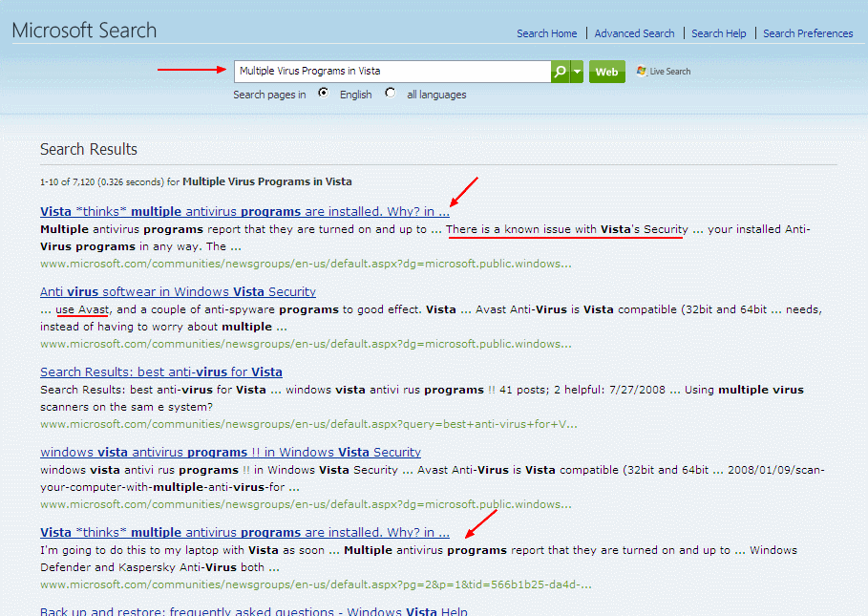Click the green Web button

606,72
